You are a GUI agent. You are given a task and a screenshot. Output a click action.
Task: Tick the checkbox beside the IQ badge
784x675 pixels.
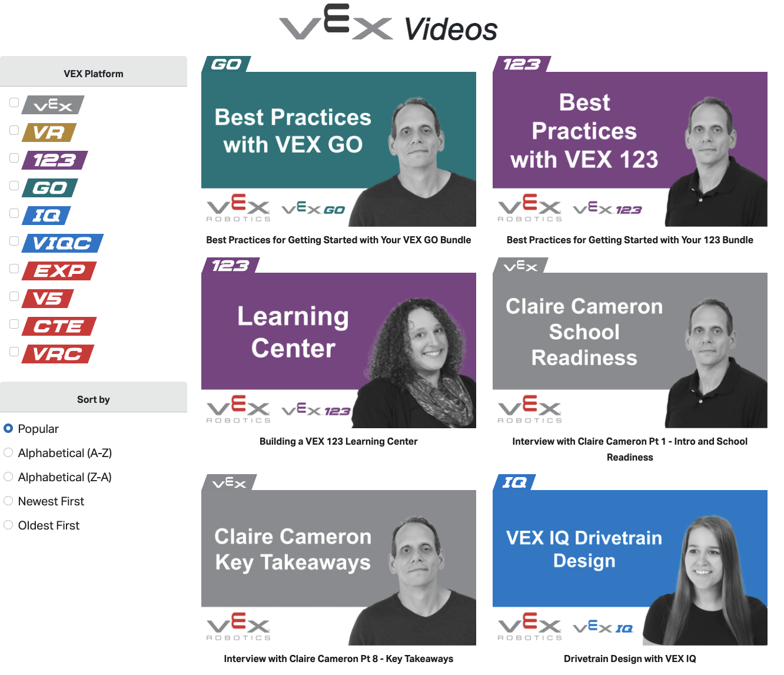pyautogui.click(x=14, y=213)
